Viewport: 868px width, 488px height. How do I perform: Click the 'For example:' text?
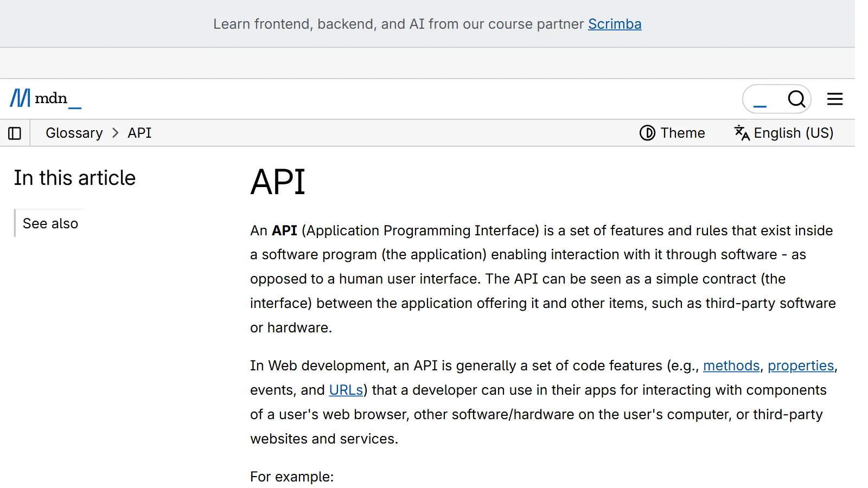(292, 477)
